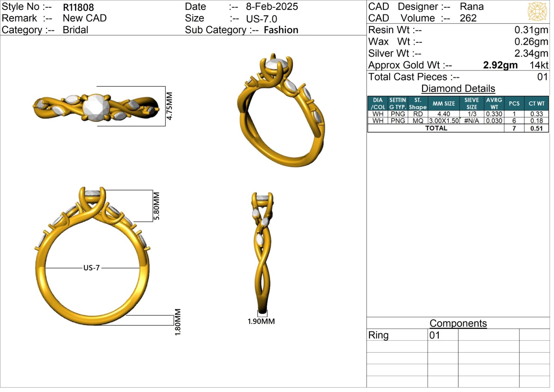554x392 pixels.
Task: Click the side-profile ring rendering
Action: [262, 253]
